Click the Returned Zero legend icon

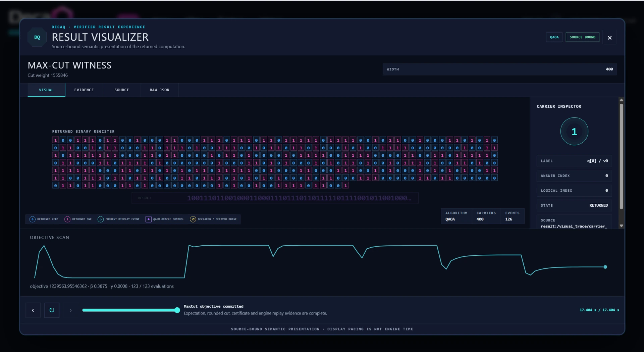click(x=33, y=219)
